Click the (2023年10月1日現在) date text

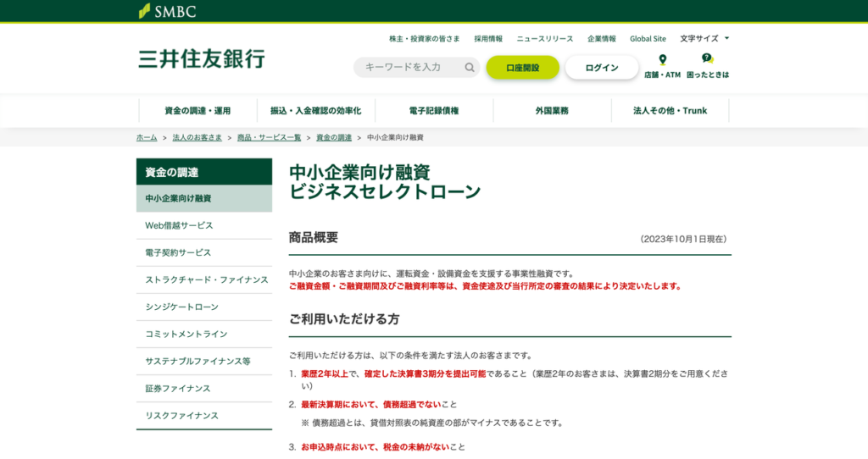tap(684, 239)
